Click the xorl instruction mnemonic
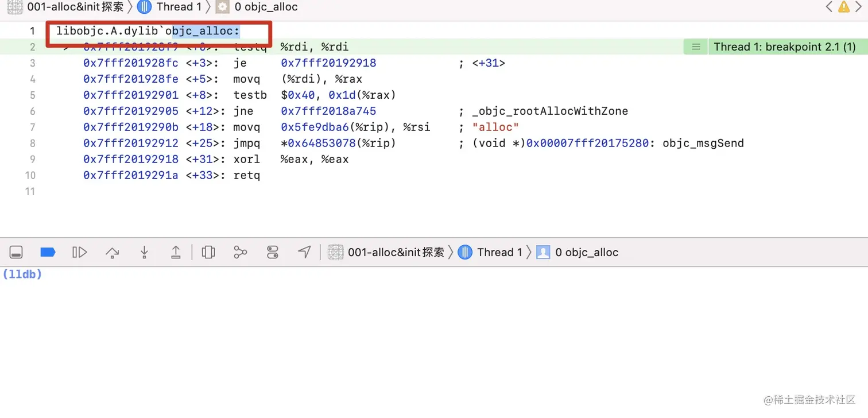This screenshot has width=868, height=418. point(247,160)
